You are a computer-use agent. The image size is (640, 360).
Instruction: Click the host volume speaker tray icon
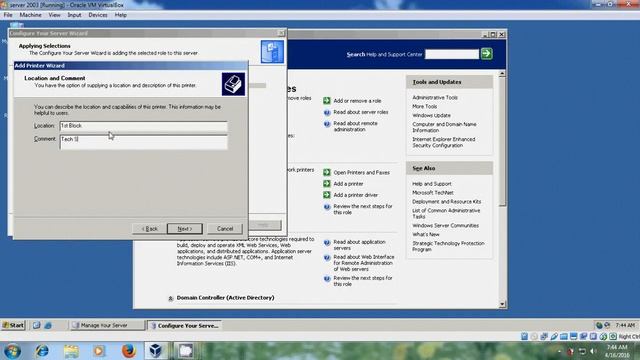pyautogui.click(x=593, y=351)
